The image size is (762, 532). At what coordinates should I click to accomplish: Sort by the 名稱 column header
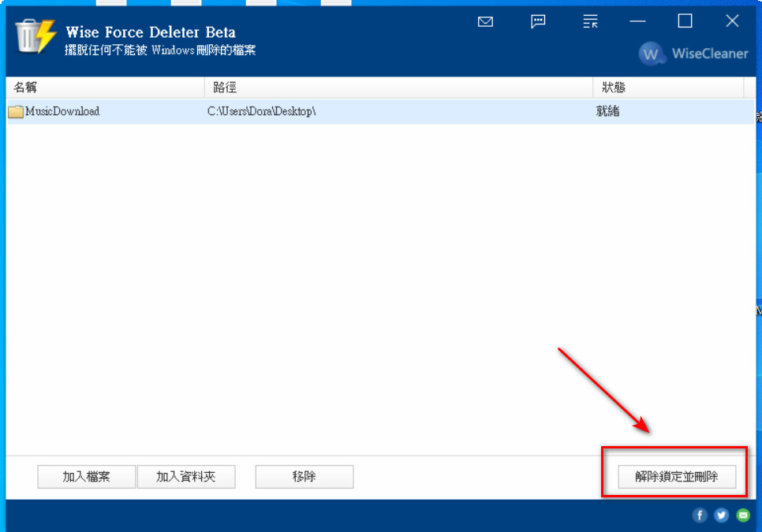(x=106, y=87)
